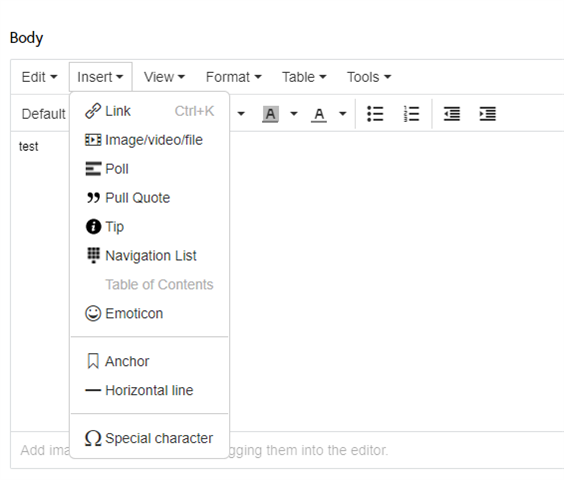This screenshot has width=564, height=480.
Task: Click the horizontal line dash icon
Action: [x=93, y=390]
